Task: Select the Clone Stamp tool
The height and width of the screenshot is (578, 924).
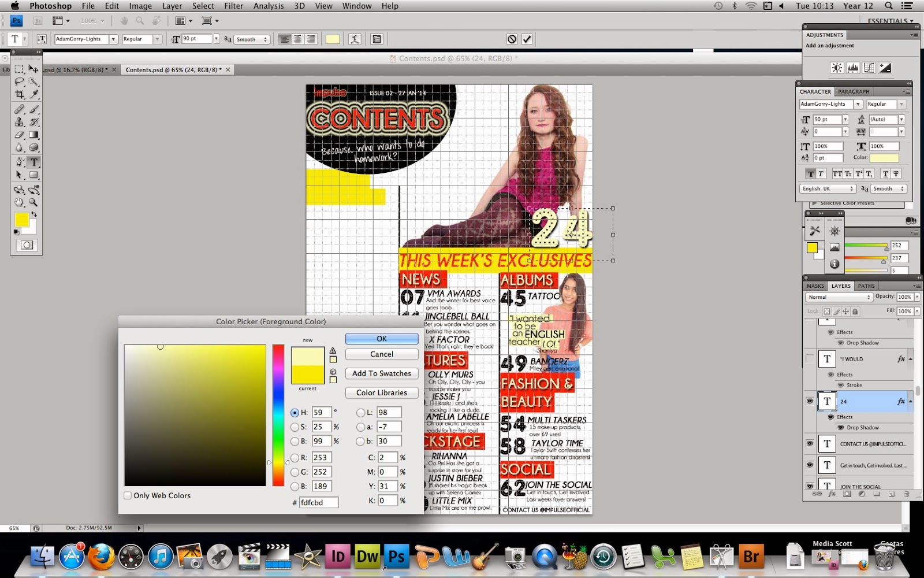Action: click(19, 122)
